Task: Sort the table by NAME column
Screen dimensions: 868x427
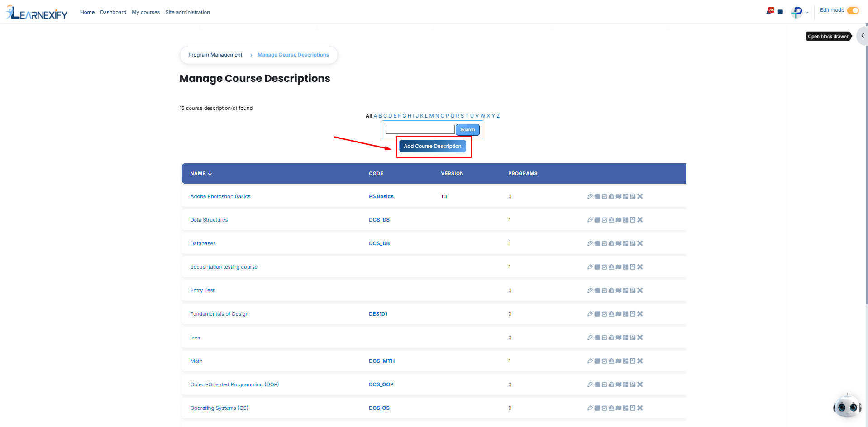Action: point(201,173)
